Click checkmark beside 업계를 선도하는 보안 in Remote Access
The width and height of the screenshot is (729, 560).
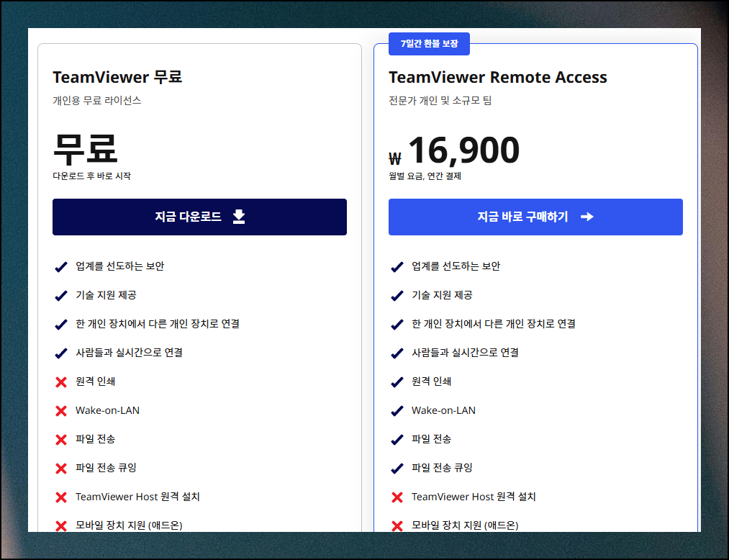tap(397, 267)
